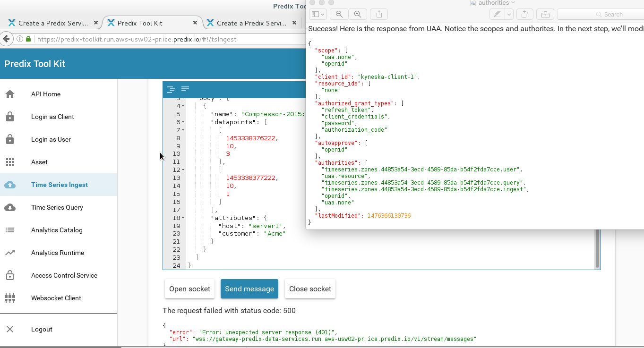Go to Login as User
Viewport: 644px width, 348px height.
(59, 139)
